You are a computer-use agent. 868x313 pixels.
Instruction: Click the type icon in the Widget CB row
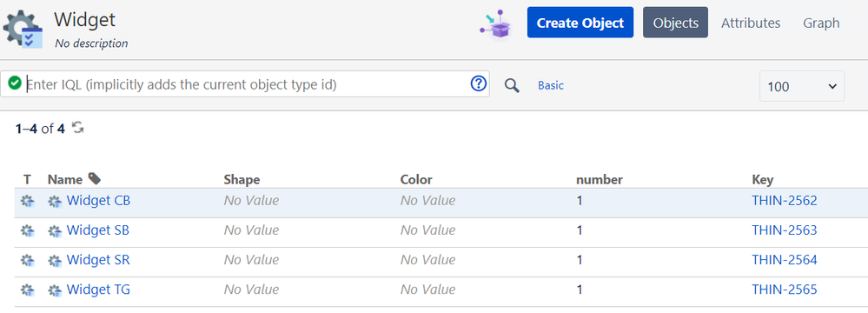(x=27, y=201)
